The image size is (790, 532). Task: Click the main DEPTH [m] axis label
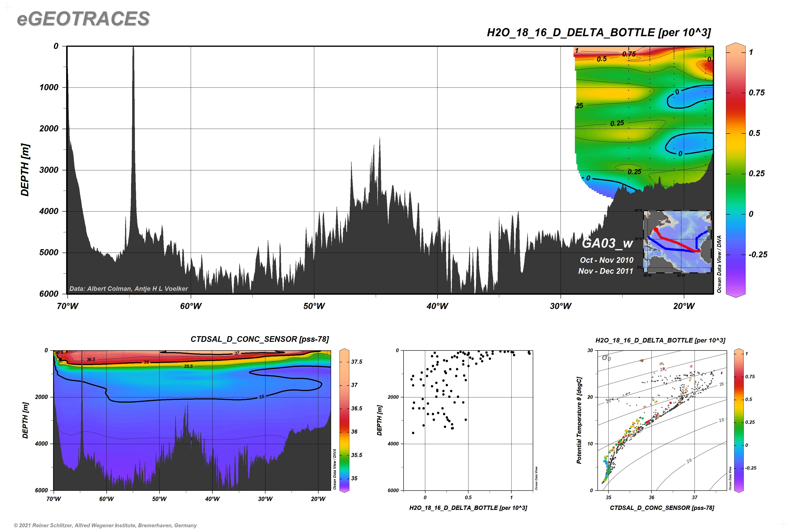click(25, 170)
